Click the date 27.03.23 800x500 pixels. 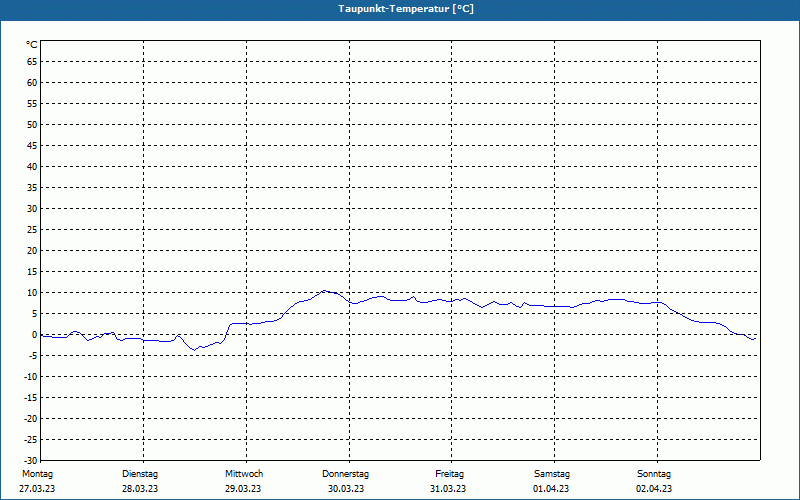click(37, 489)
